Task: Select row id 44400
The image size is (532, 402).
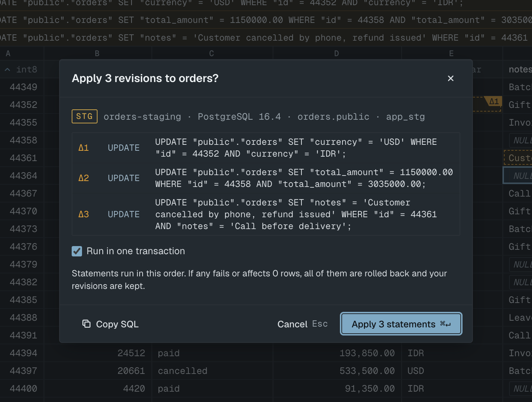Action: click(23, 389)
